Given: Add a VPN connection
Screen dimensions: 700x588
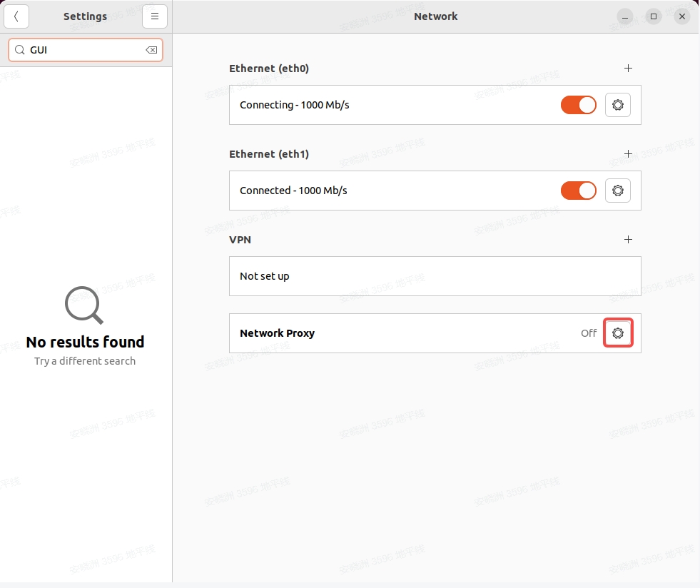Looking at the screenshot, I should coord(628,240).
